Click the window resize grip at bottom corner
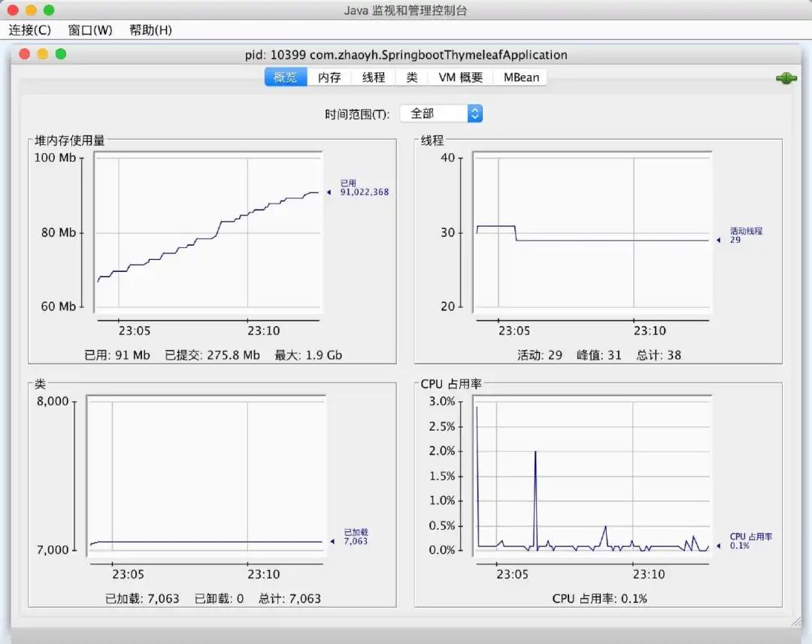This screenshot has width=812, height=644. (796, 621)
